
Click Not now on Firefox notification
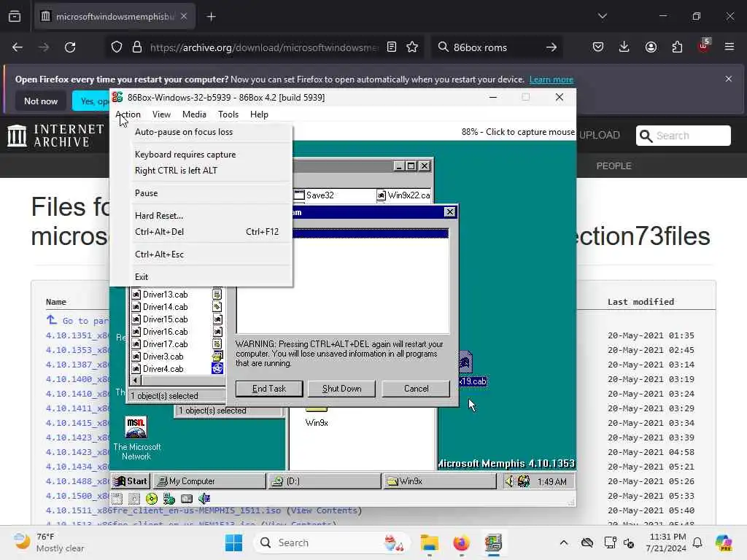tap(41, 101)
